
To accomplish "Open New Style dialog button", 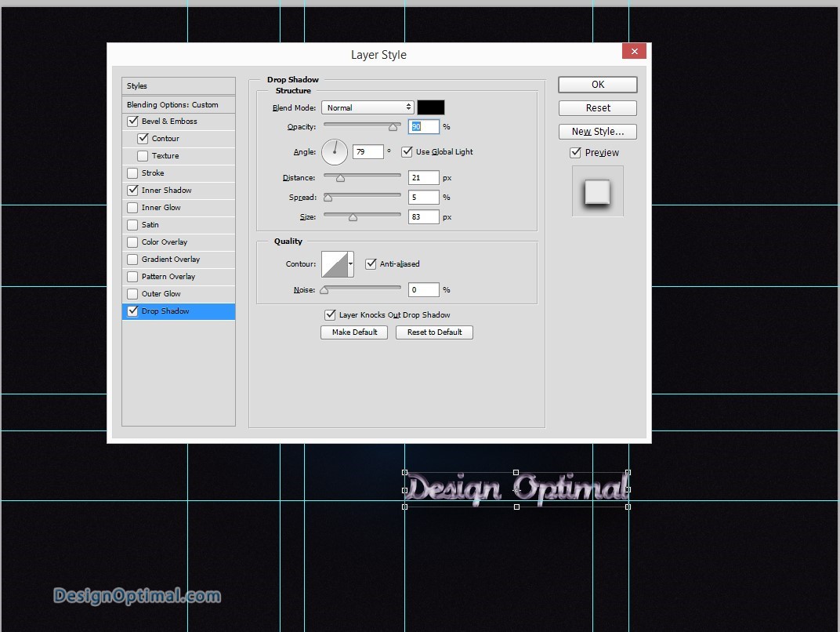I will coord(597,131).
